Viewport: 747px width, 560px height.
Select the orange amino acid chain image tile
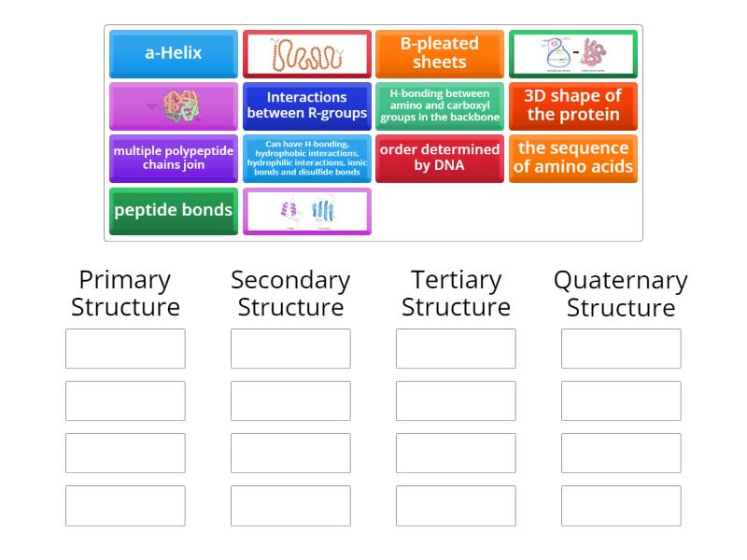click(306, 53)
